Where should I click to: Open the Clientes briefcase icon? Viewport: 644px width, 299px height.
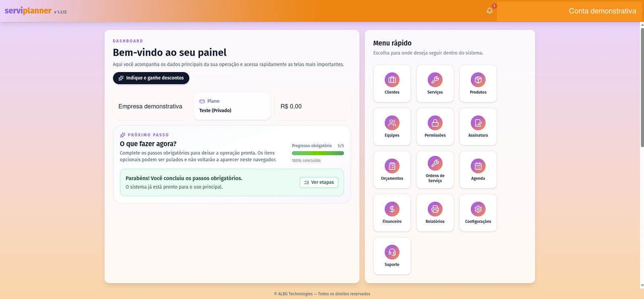[392, 80]
